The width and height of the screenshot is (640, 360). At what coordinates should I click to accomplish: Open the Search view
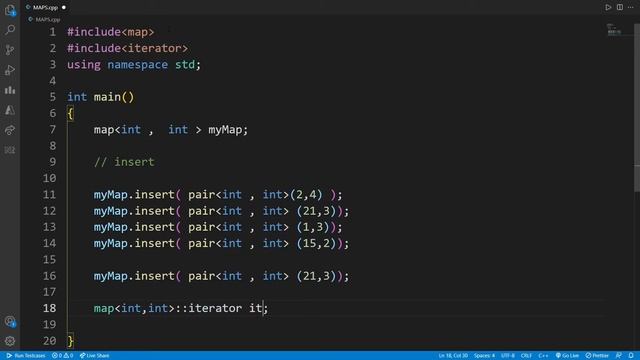tap(10, 30)
